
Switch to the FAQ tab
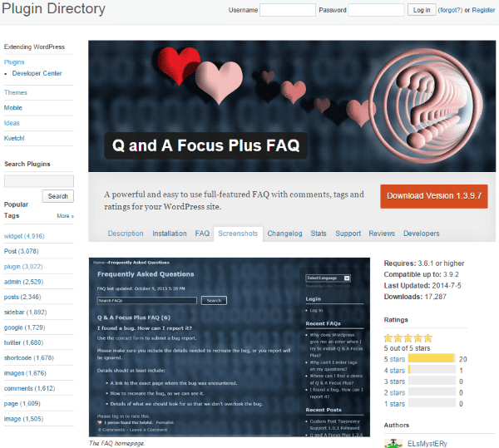(x=202, y=234)
